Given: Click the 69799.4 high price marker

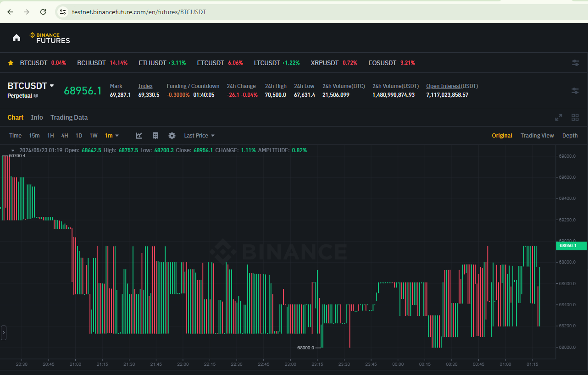Looking at the screenshot, I should click(17, 156).
